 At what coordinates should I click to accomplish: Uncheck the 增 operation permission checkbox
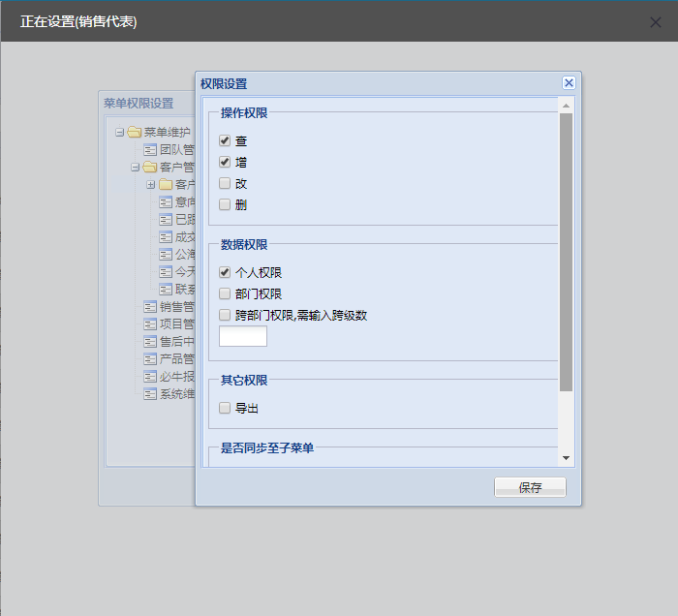coord(225,162)
